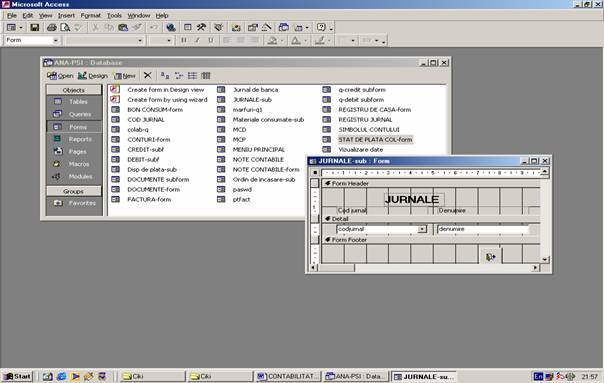Select Create form in Design view
This screenshot has height=383, width=604.
click(166, 89)
